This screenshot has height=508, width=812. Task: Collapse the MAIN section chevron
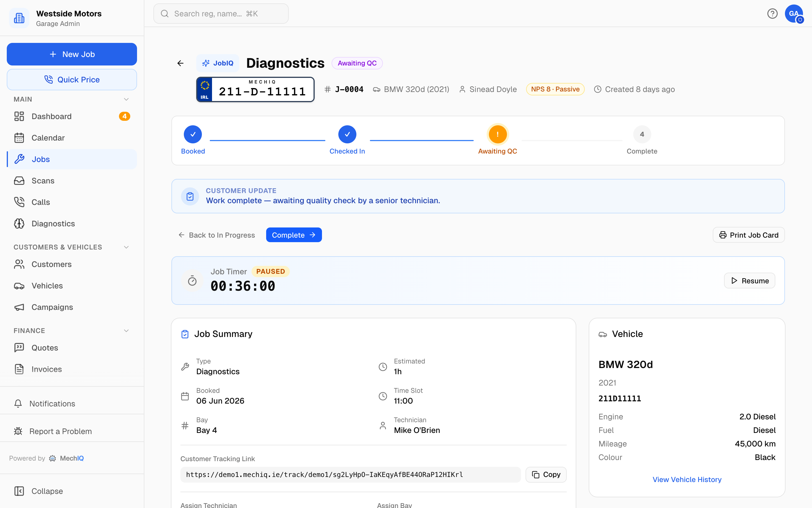click(126, 99)
